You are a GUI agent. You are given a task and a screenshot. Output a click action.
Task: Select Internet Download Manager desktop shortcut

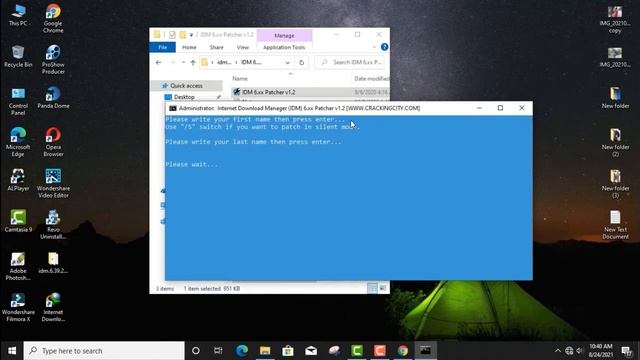click(53, 307)
